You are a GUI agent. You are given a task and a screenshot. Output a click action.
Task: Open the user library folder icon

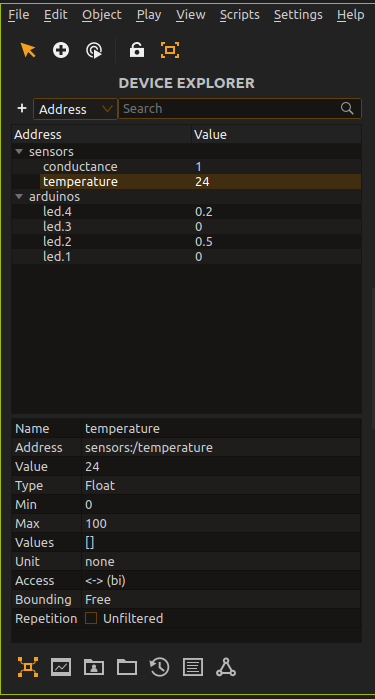click(94, 667)
